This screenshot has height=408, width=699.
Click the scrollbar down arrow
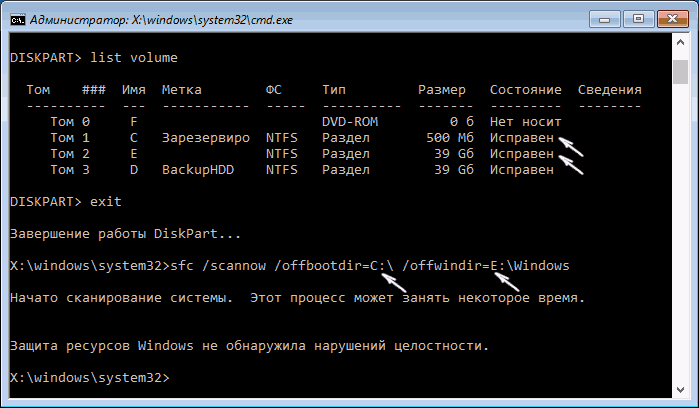682,391
